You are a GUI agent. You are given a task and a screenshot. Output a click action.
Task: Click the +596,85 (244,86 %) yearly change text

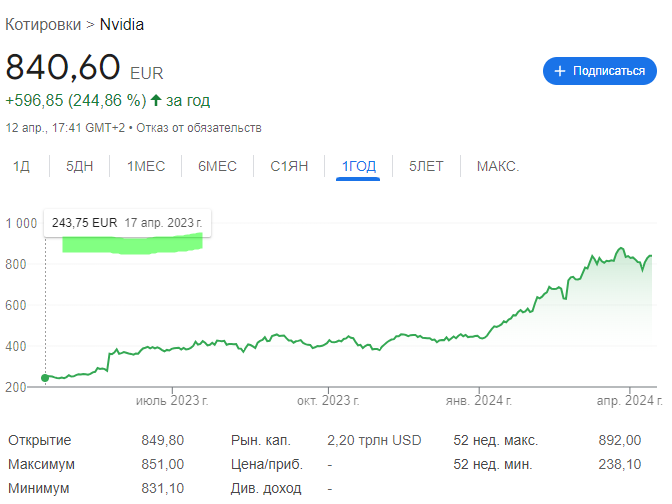pyautogui.click(x=76, y=101)
